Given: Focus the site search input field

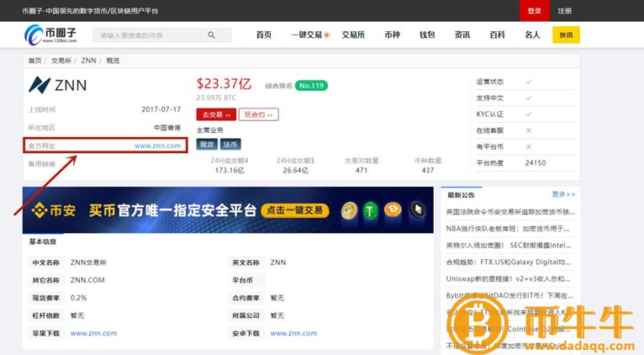Looking at the screenshot, I should 162,35.
